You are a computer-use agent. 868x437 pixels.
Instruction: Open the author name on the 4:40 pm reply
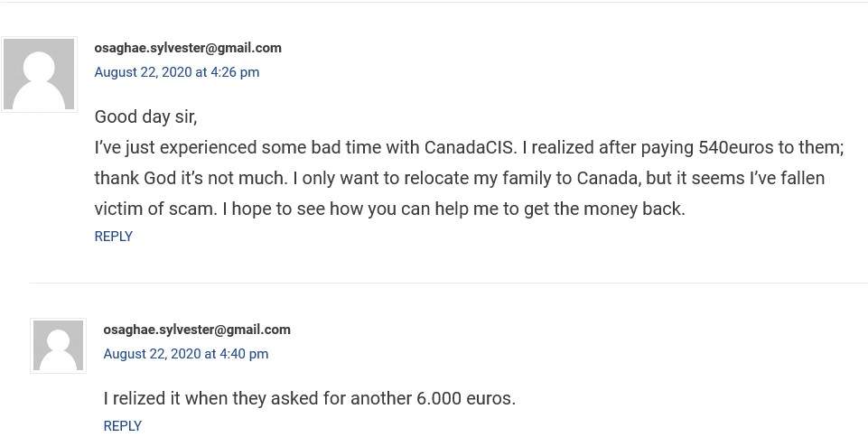coord(197,330)
